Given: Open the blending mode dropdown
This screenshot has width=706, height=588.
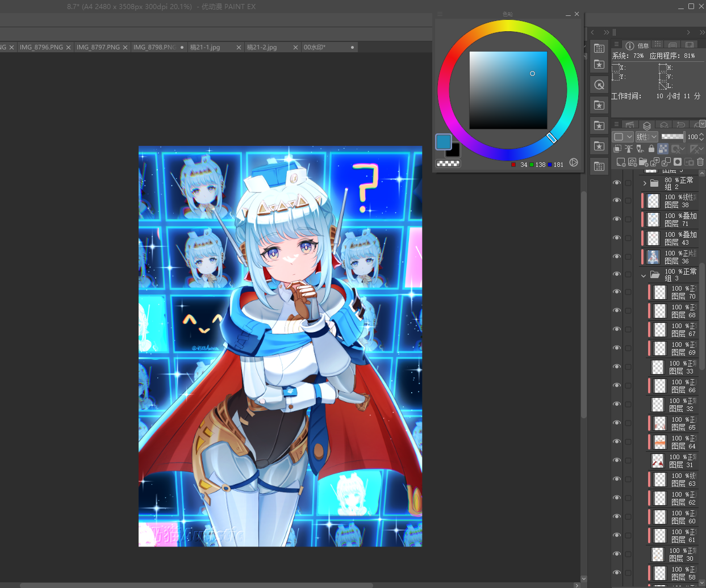Looking at the screenshot, I should (646, 137).
